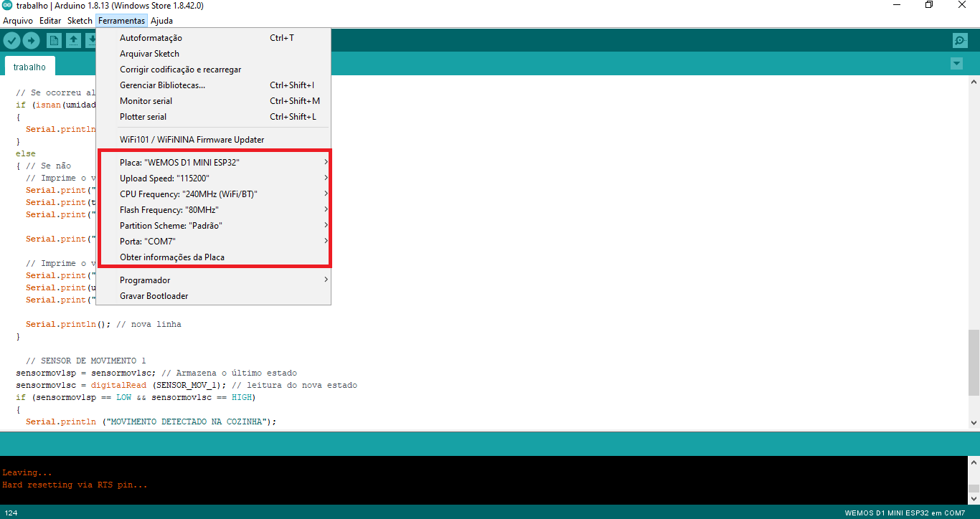980x519 pixels.
Task: Click the 'else' keyword line in code
Action: click(x=26, y=153)
